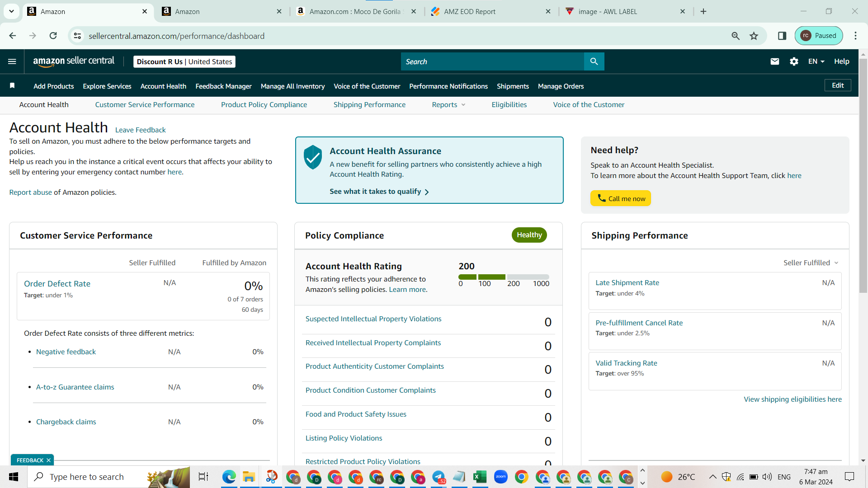Click the amazon seller central logo

pos(74,61)
